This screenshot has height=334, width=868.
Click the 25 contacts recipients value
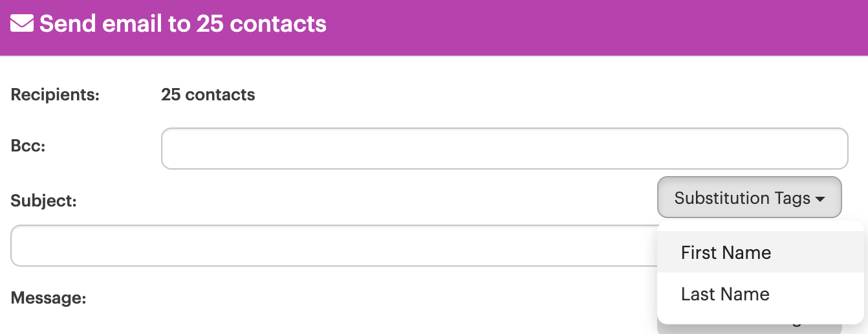tap(208, 95)
